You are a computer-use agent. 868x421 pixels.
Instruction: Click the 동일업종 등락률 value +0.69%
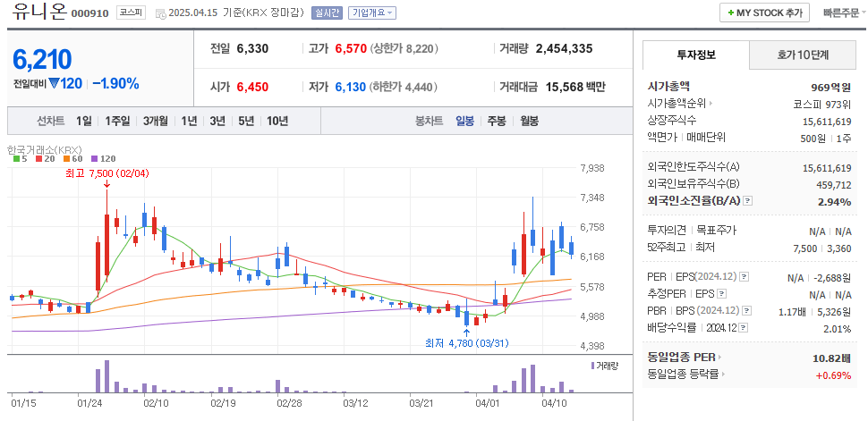(833, 375)
